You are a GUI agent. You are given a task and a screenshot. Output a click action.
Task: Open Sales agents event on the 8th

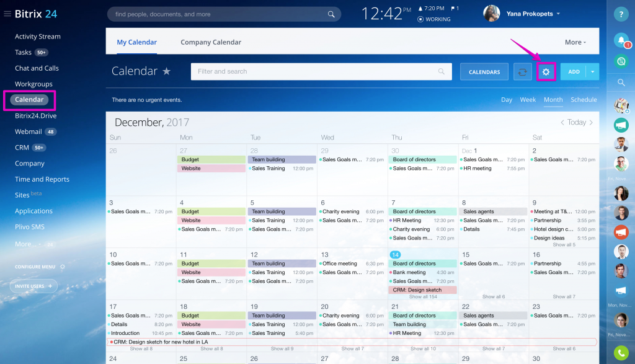click(493, 211)
